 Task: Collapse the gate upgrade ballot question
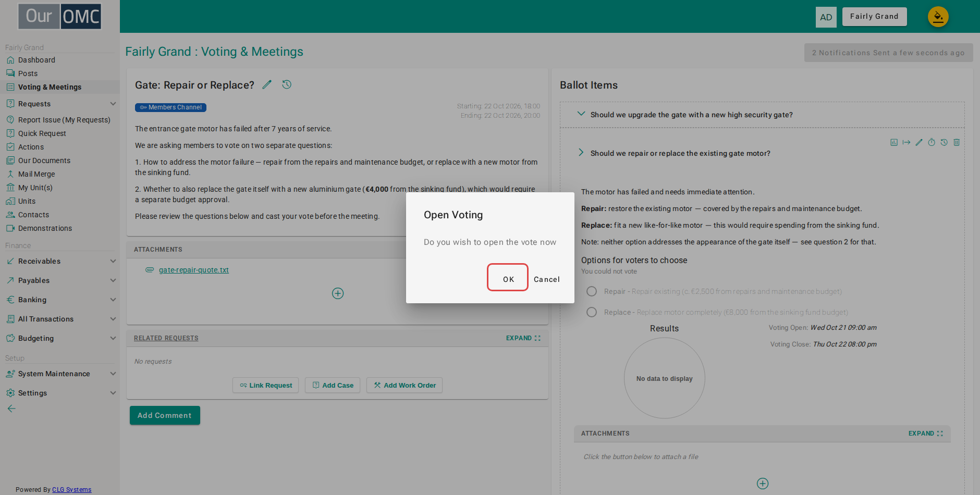tap(581, 114)
